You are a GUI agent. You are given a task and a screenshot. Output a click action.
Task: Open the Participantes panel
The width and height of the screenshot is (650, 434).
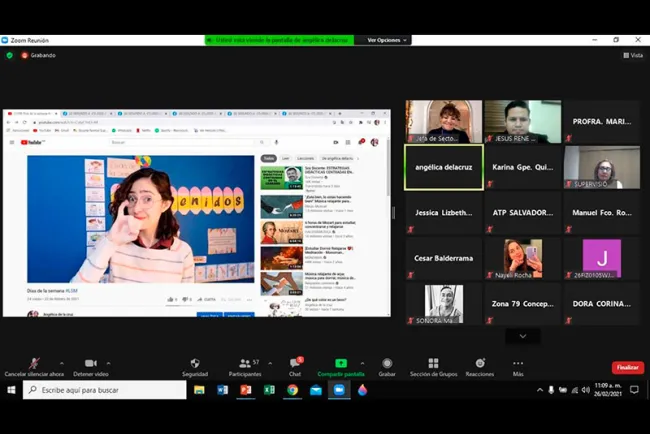pyautogui.click(x=244, y=364)
